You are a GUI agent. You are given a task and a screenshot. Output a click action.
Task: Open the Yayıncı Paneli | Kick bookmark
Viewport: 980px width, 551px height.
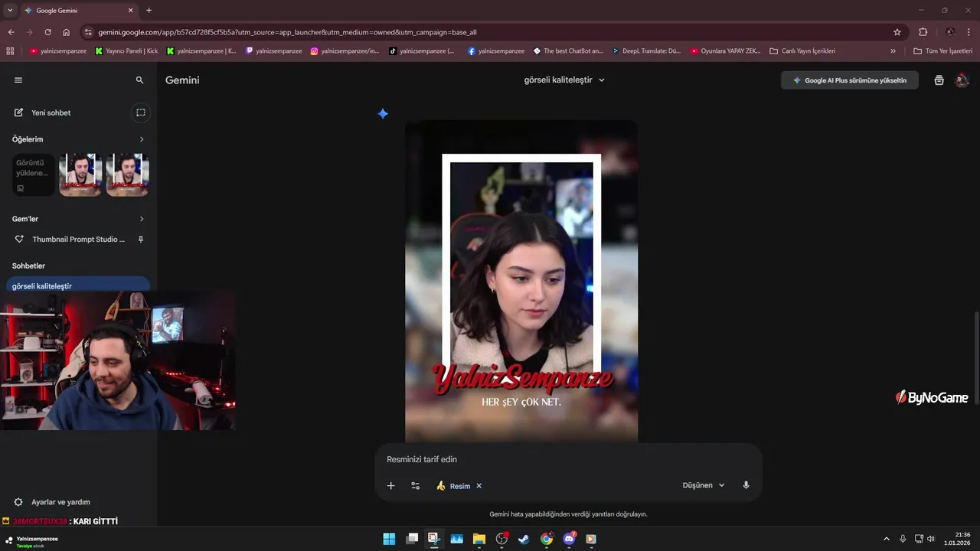[x=126, y=51]
